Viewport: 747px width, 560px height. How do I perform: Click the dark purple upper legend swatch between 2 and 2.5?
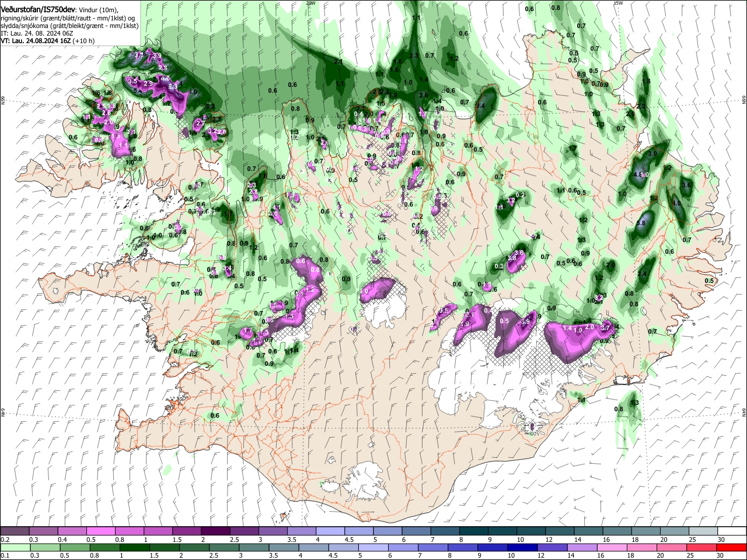215,531
